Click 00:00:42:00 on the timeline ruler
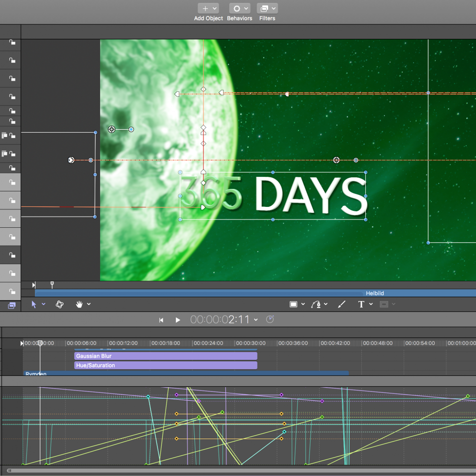 click(x=335, y=343)
